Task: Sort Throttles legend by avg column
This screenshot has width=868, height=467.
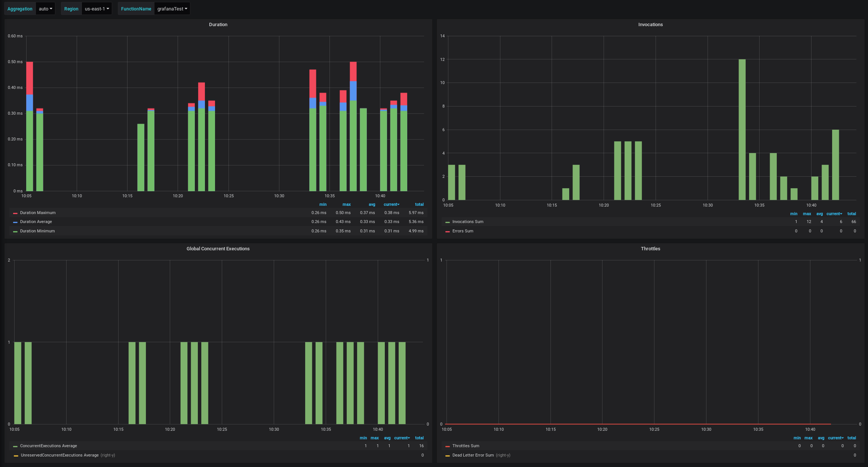Action: 821,438
